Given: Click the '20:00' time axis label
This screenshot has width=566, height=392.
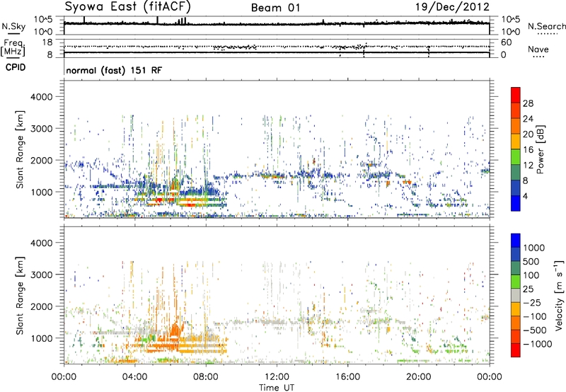Looking at the screenshot, I should (418, 377).
